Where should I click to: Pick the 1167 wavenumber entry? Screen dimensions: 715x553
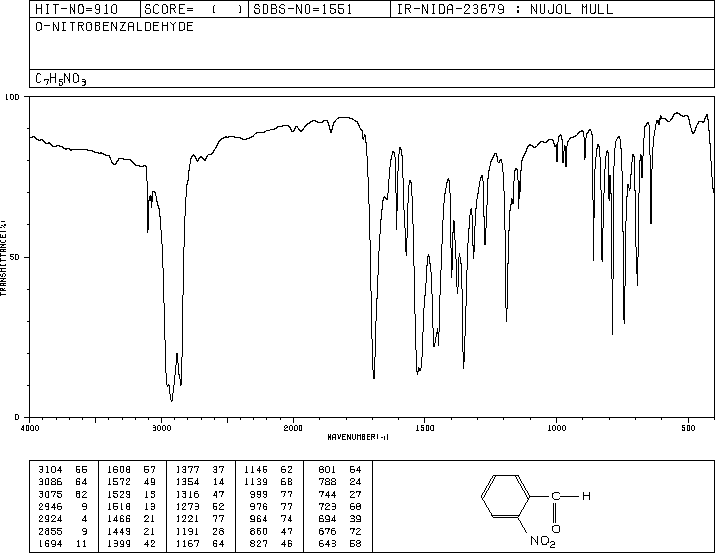tap(187, 543)
